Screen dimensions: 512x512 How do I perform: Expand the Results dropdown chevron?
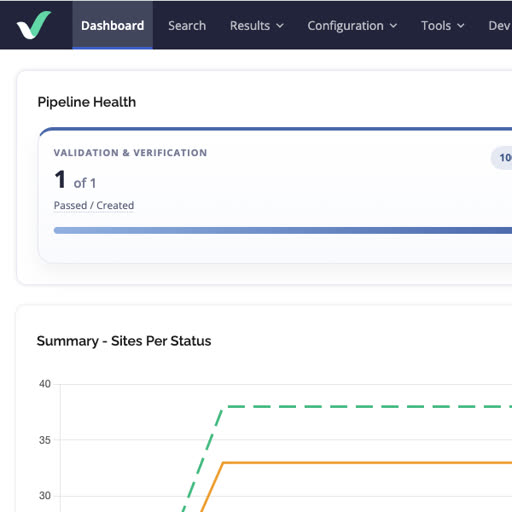click(x=280, y=26)
